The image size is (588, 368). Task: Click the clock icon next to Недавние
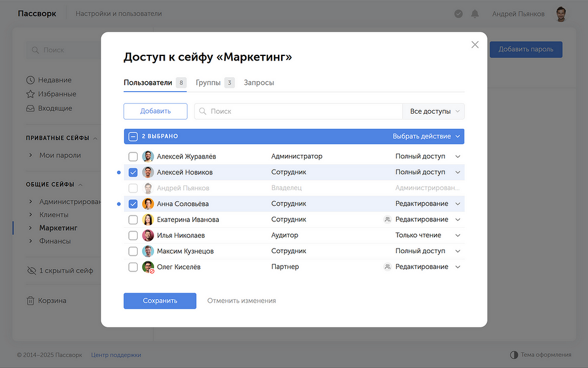[31, 80]
